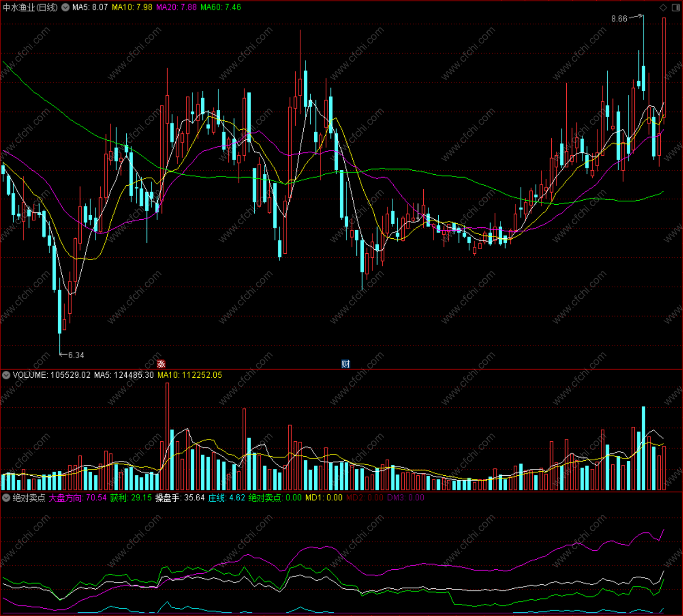This screenshot has height=616, width=683.
Task: Select the 庄线: 4.62 label
Action: point(227,498)
